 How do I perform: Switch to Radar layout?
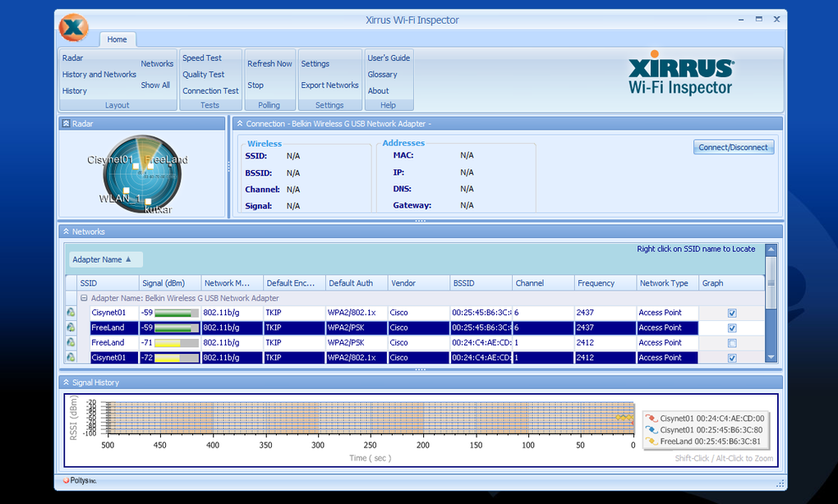coord(72,57)
